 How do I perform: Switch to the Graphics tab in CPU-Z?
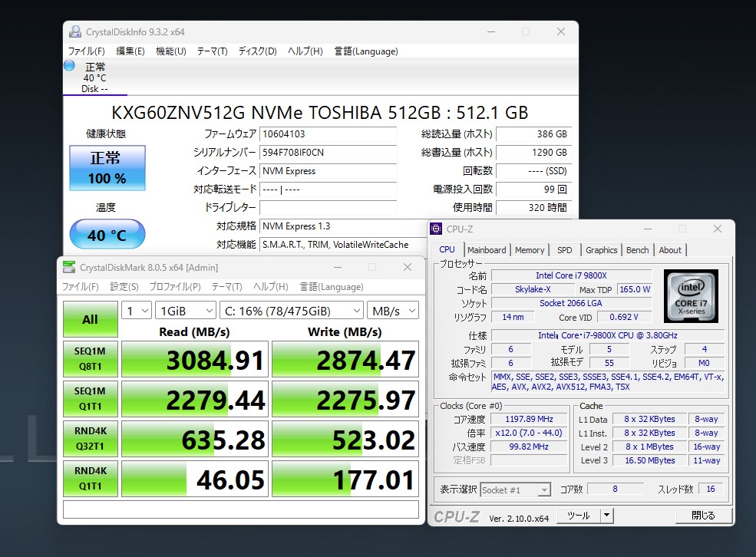coord(601,250)
